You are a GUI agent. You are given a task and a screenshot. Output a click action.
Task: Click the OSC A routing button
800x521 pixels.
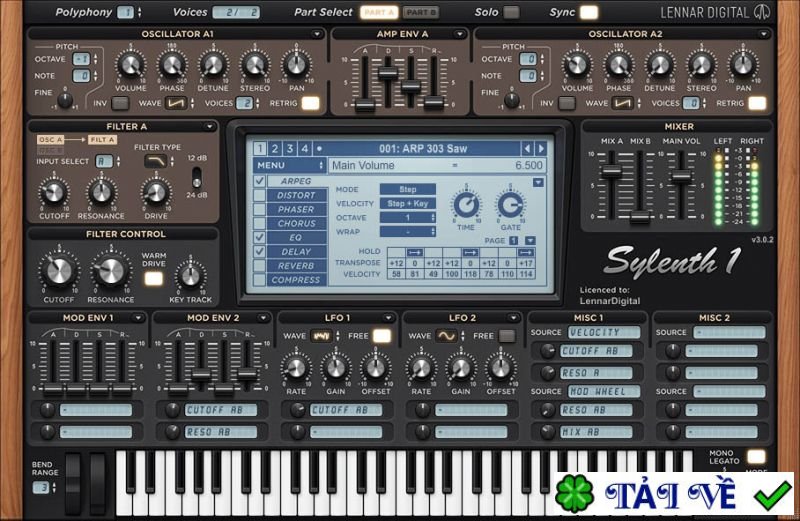pos(50,140)
